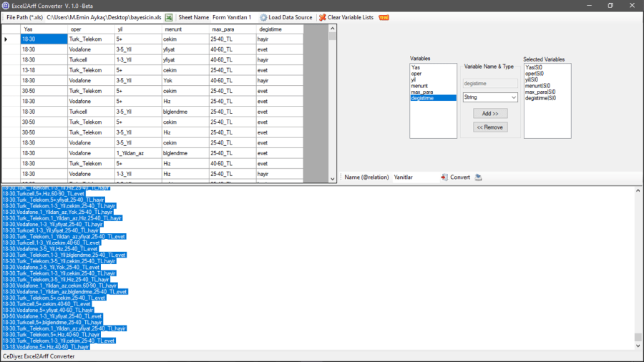Select 'max_para|S|0' in Selected Variables
Screen dimensions: 644x362
tap(540, 92)
